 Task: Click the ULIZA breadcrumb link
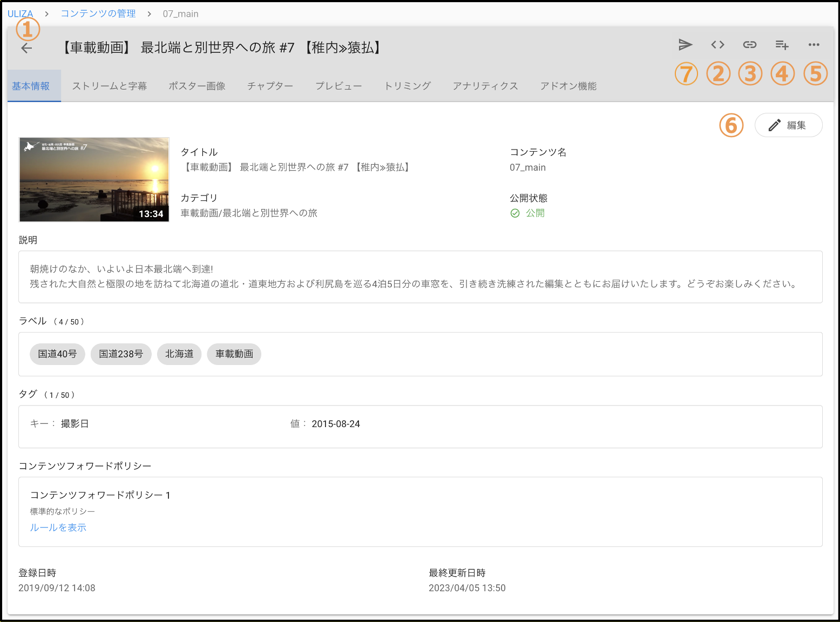[20, 14]
